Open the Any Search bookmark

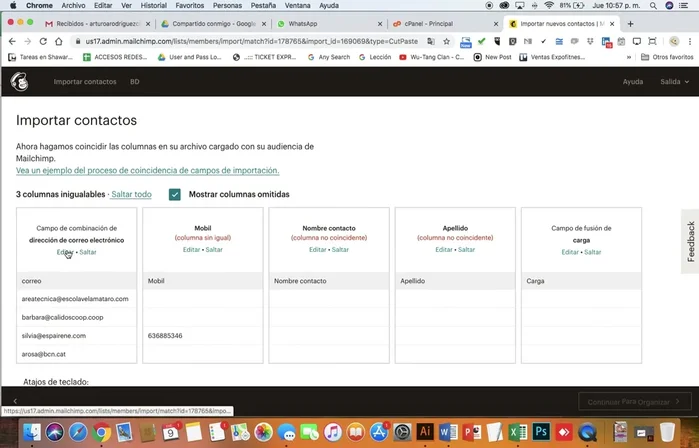pyautogui.click(x=329, y=57)
